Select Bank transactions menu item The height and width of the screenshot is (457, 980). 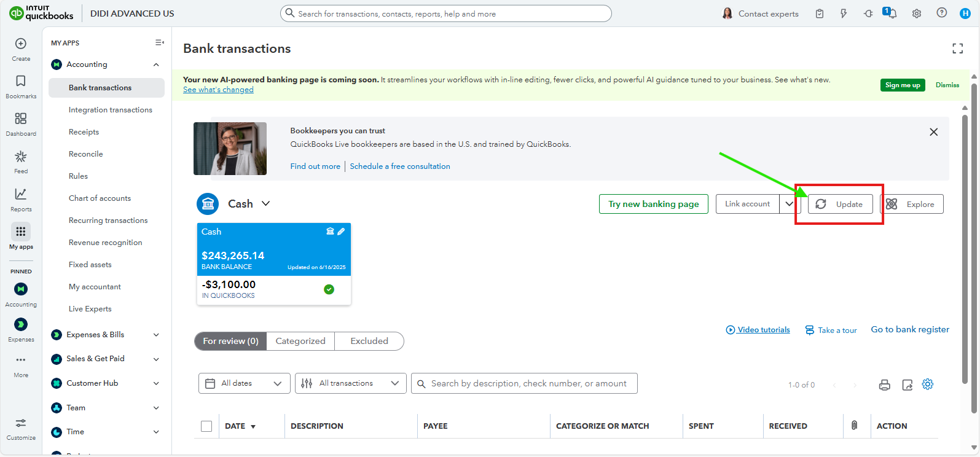[x=106, y=88]
